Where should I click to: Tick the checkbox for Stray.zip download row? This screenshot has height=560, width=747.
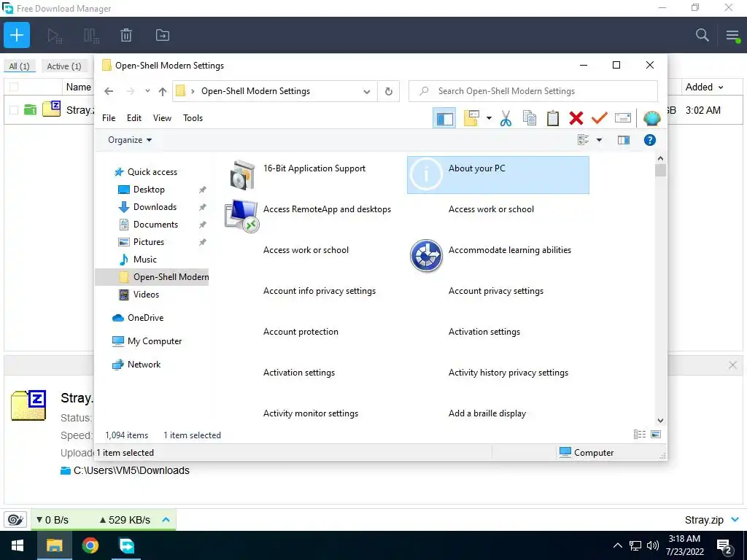point(14,110)
